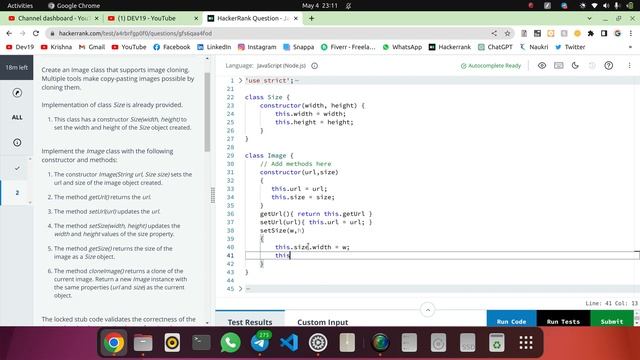Open ChatGPT bookmark
Image resolution: width=640 pixels, height=360 pixels.
tap(495, 47)
